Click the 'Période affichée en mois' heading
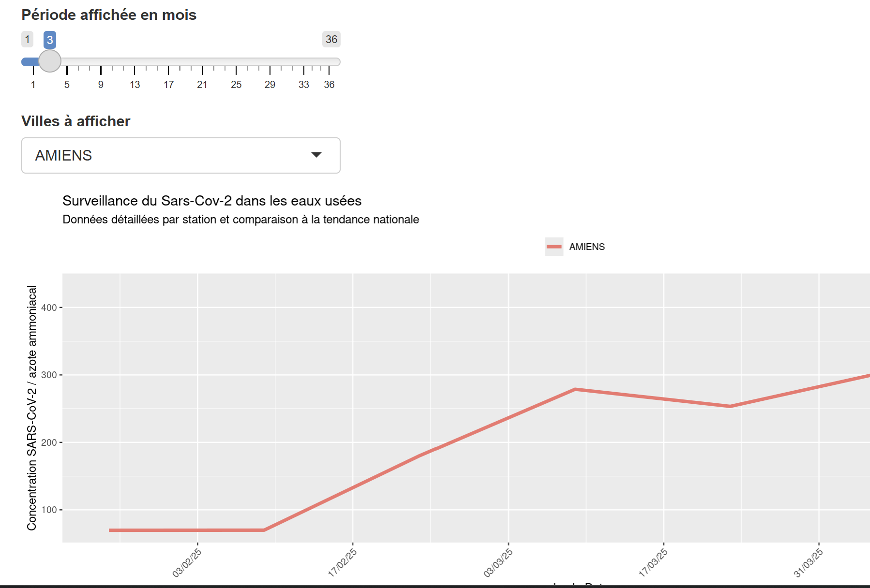Viewport: 870px width, 588px height. [x=109, y=15]
